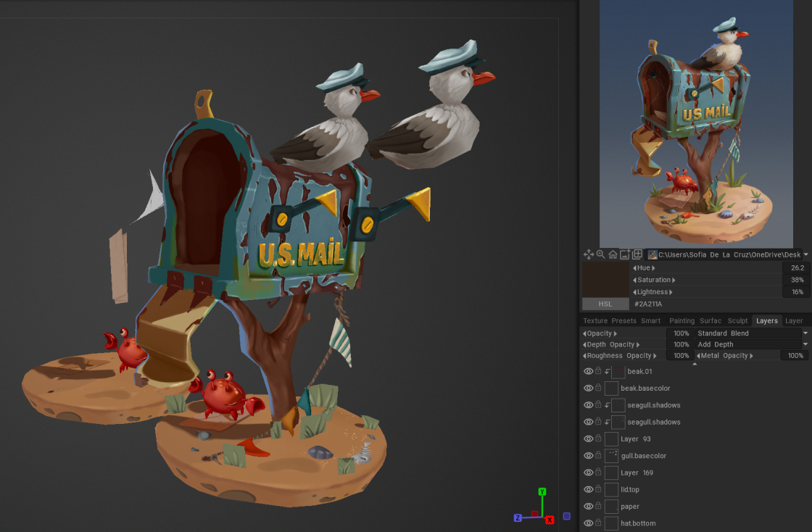Open the reference image path dropdown arrow
The width and height of the screenshot is (812, 532).
point(805,254)
